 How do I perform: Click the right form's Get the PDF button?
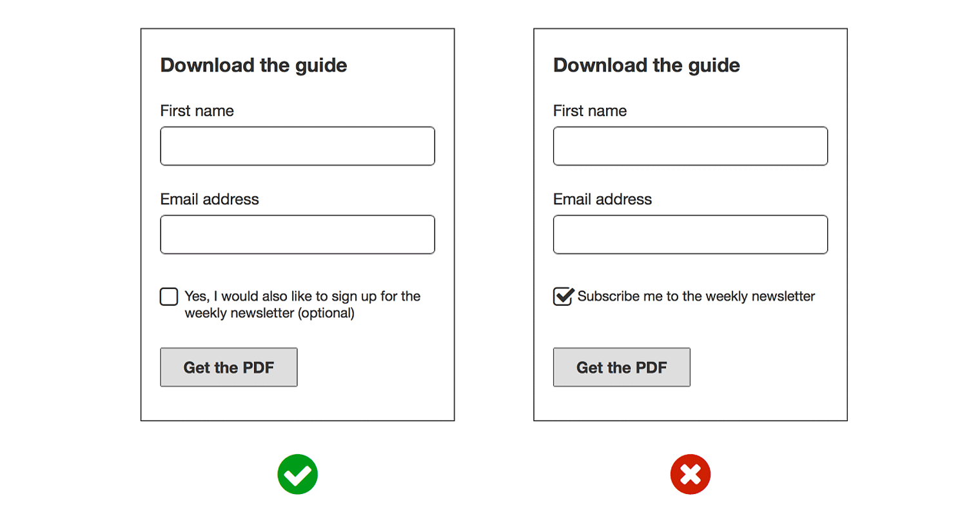[x=622, y=368]
